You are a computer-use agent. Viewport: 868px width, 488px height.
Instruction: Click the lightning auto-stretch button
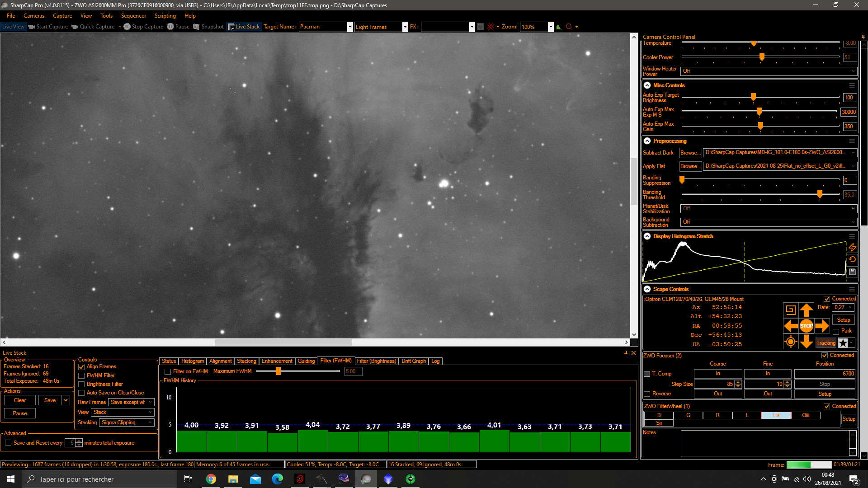(x=852, y=247)
